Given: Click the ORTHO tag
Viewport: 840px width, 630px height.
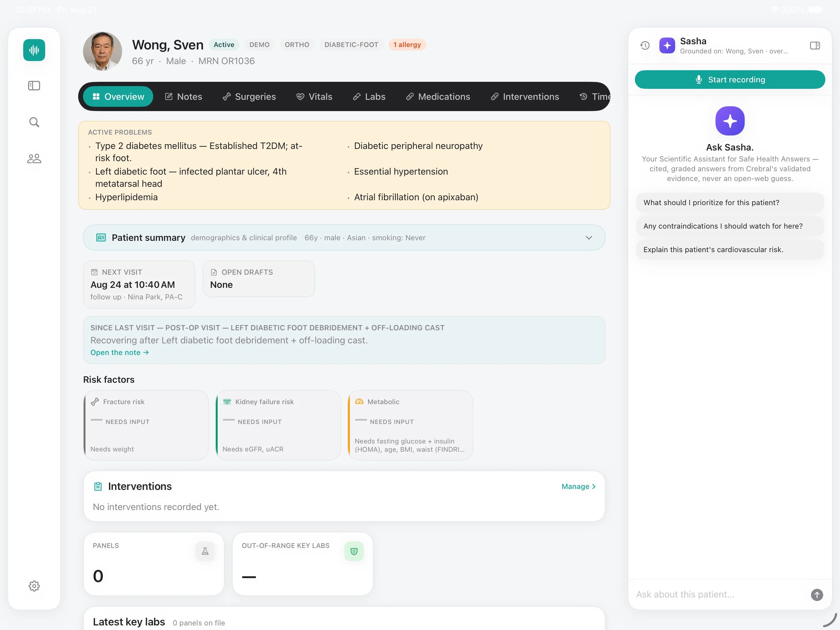Looking at the screenshot, I should (x=297, y=45).
